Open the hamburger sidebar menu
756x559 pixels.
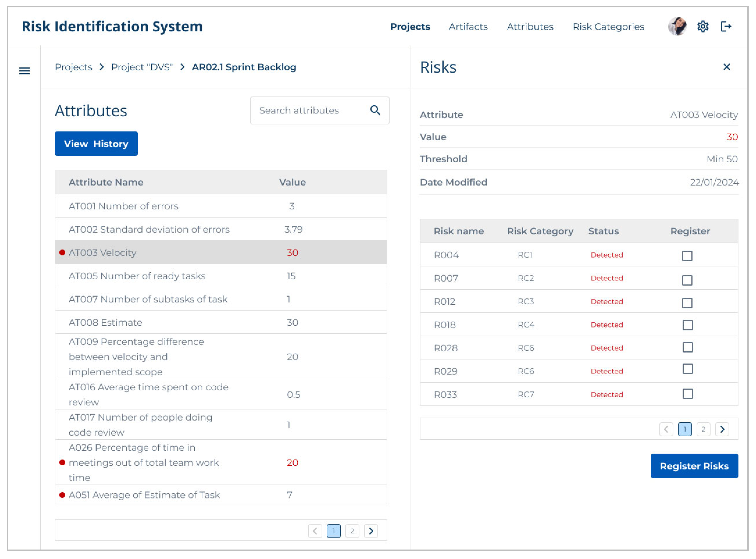(x=24, y=71)
